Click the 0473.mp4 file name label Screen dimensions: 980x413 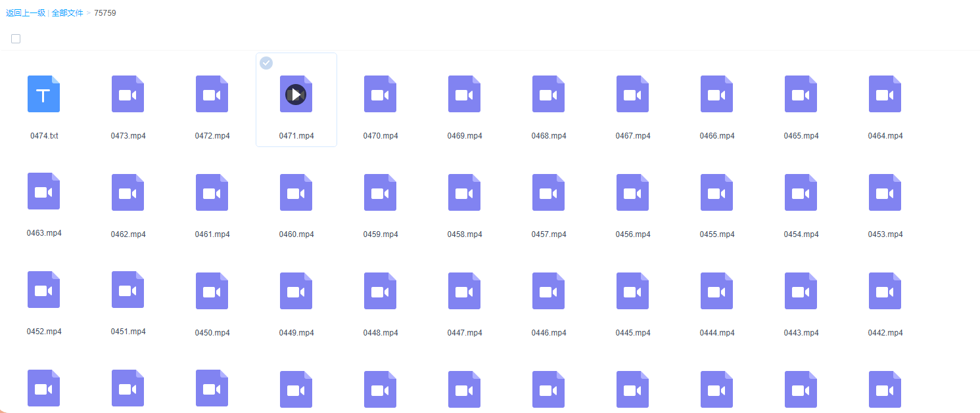(128, 136)
